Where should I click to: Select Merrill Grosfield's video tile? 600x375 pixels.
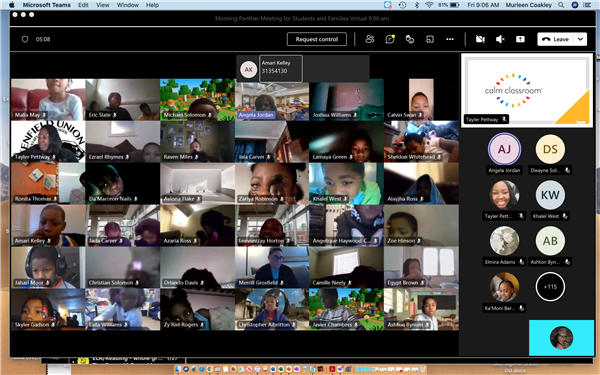pyautogui.click(x=272, y=267)
